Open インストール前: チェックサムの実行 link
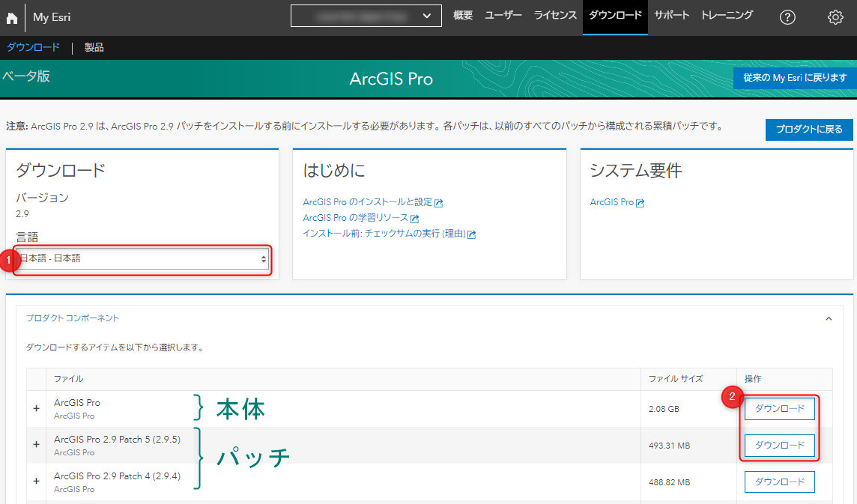The image size is (857, 504). 389,234
